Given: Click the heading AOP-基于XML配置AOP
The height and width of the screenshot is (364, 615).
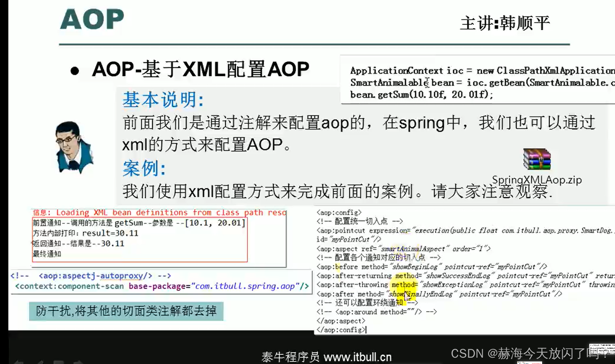Looking at the screenshot, I should [201, 69].
